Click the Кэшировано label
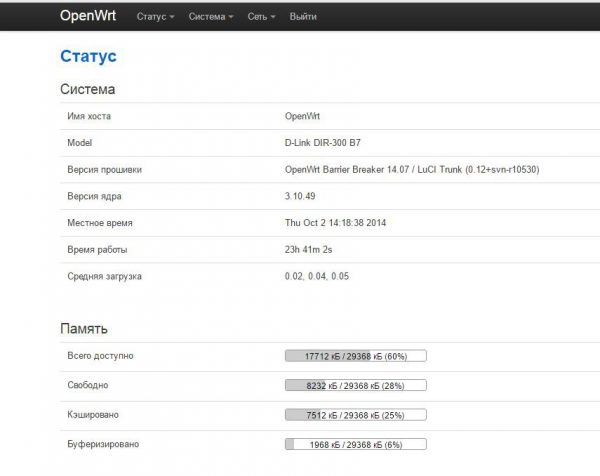 (x=93, y=414)
